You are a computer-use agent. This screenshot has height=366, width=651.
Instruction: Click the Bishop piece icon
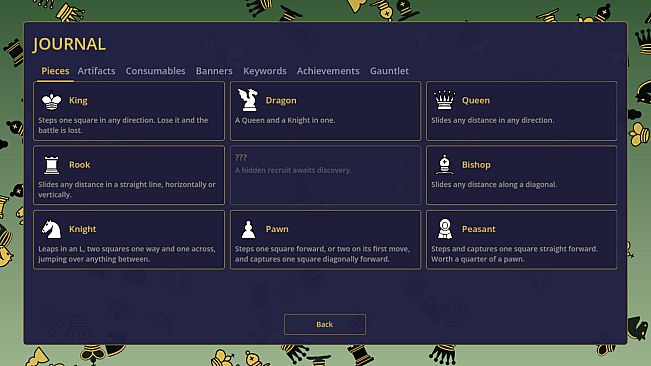(444, 164)
